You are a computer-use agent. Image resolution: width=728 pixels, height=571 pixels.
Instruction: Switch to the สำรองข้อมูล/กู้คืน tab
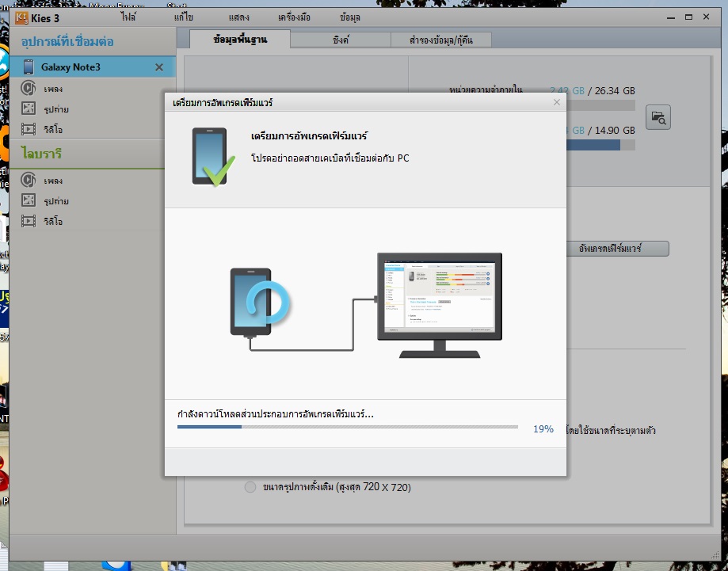[441, 40]
